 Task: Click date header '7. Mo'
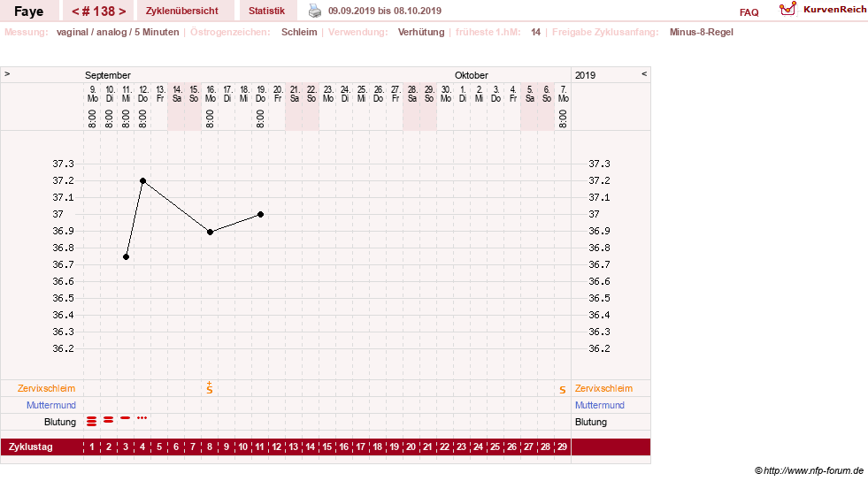[x=563, y=94]
